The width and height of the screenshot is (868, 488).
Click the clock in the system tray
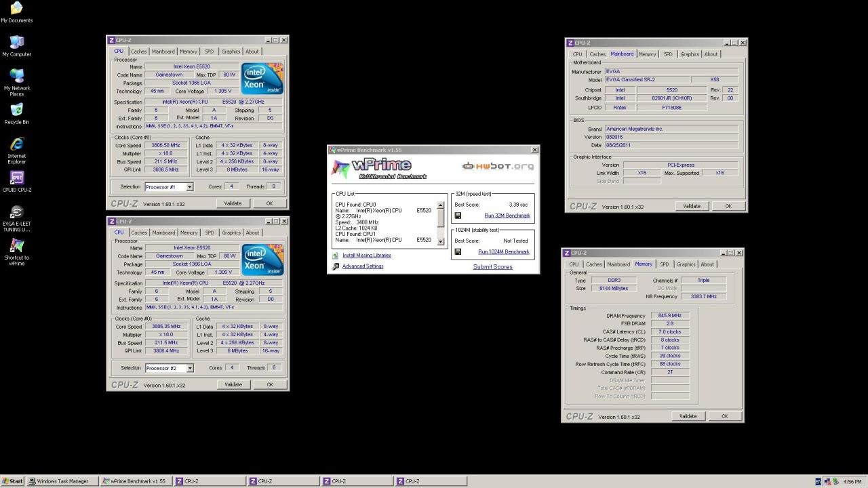click(852, 481)
